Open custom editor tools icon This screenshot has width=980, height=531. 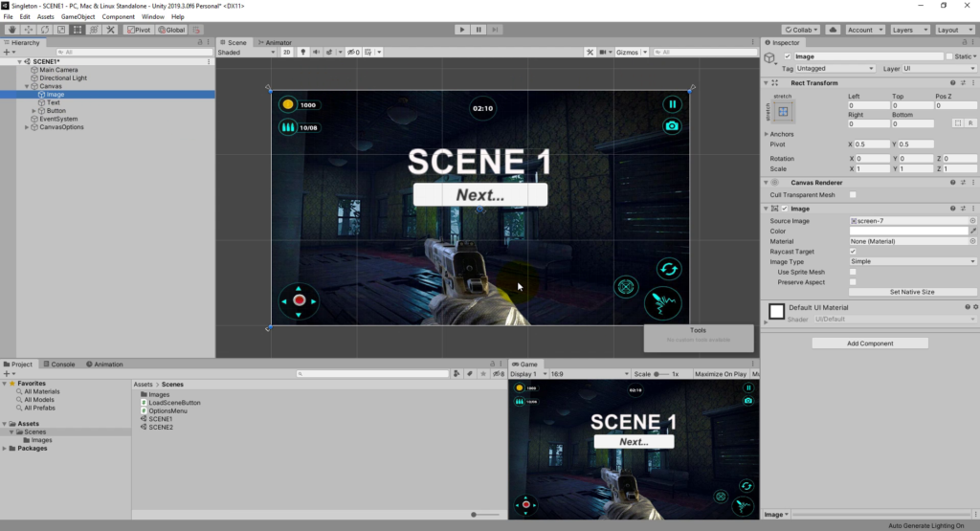[111, 30]
